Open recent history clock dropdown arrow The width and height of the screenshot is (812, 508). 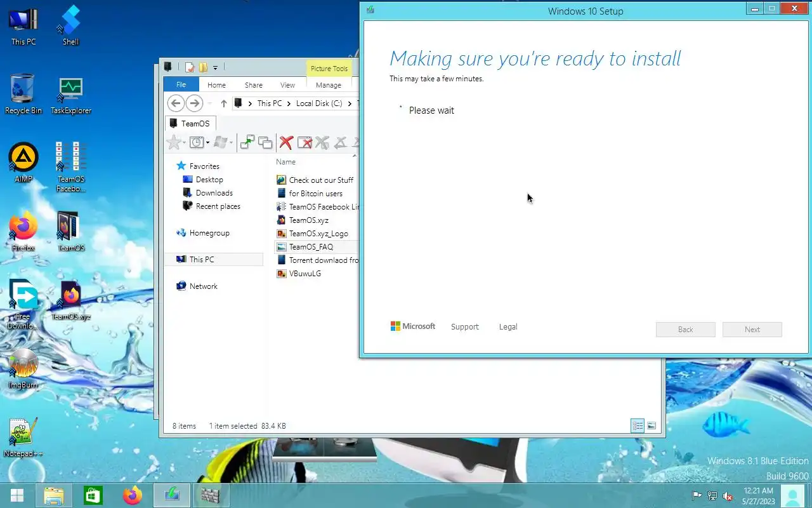(207, 143)
